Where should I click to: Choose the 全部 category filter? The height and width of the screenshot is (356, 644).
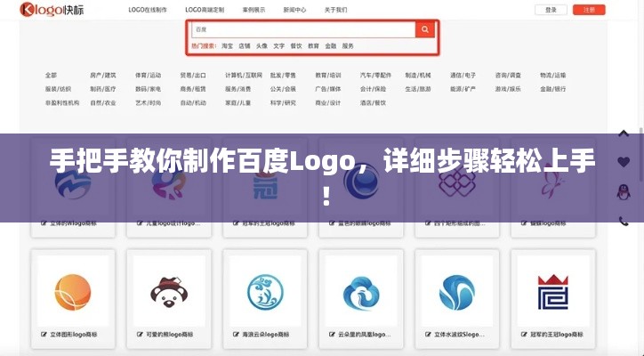point(51,76)
